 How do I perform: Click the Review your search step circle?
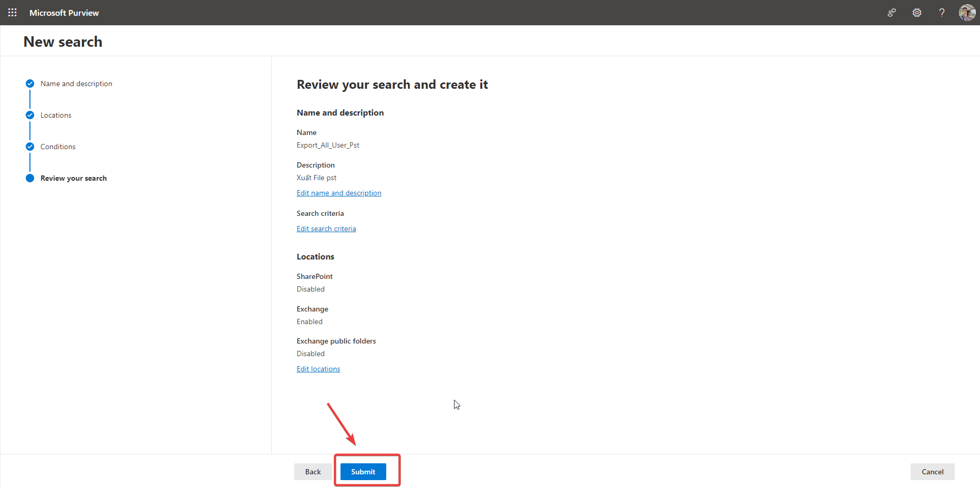(30, 178)
